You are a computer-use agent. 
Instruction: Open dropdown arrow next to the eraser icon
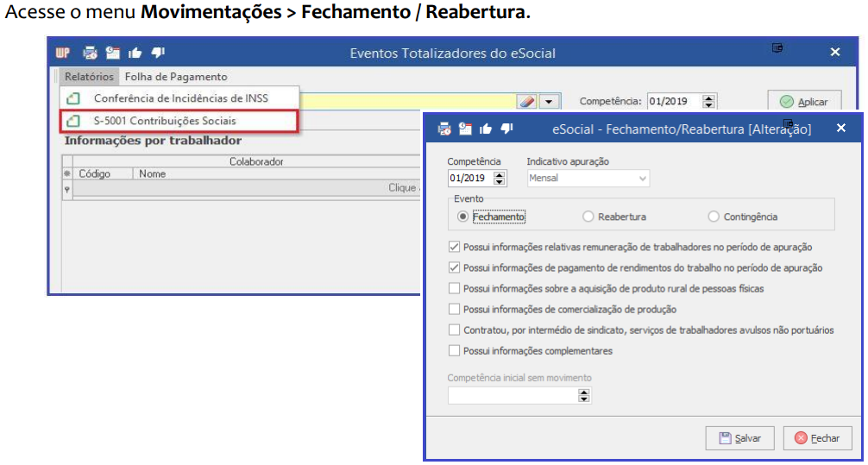(548, 102)
